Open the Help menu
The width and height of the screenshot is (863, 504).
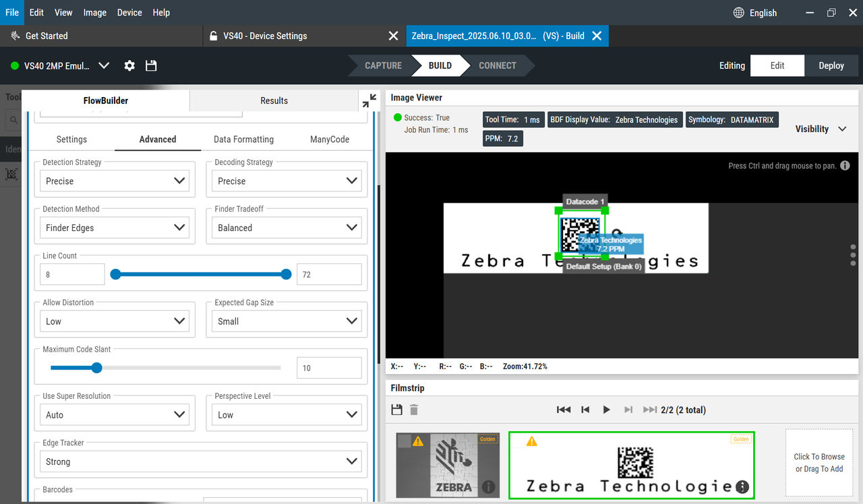point(161,12)
